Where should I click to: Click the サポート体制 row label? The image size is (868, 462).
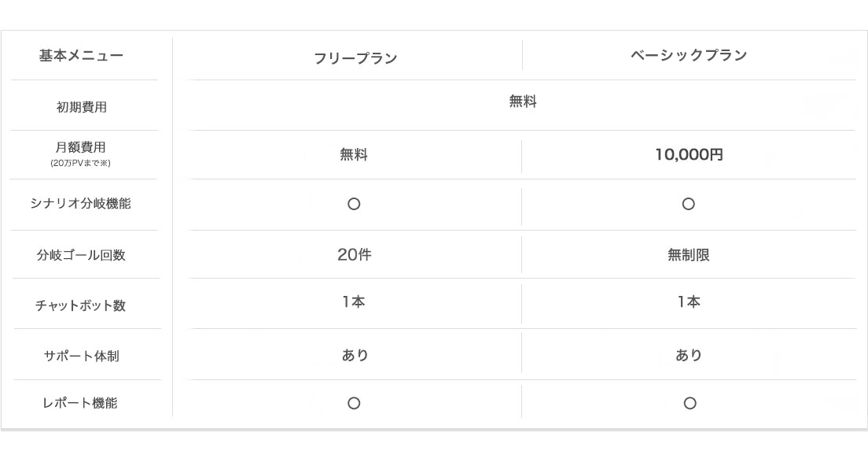[82, 357]
